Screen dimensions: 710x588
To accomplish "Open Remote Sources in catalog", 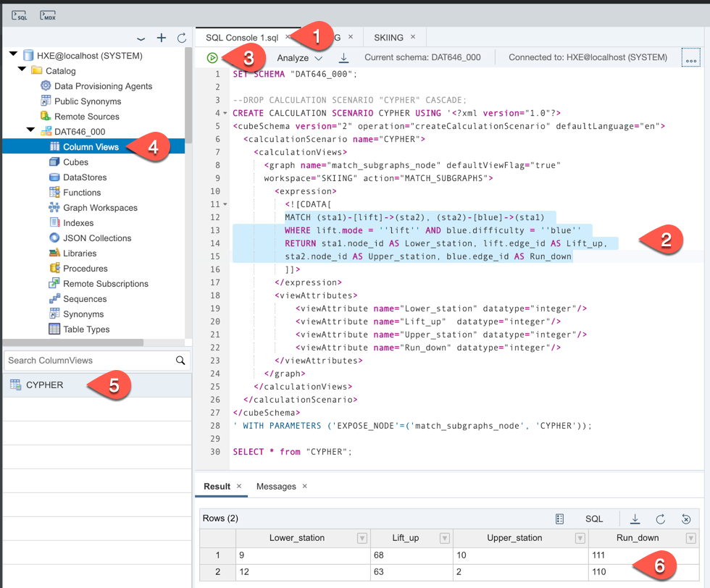I will pyautogui.click(x=87, y=117).
